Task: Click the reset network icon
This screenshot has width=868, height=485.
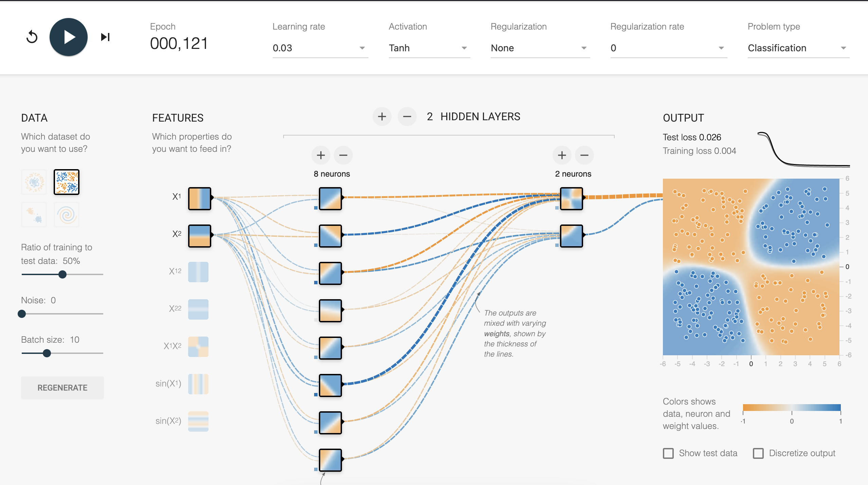Action: click(x=32, y=37)
